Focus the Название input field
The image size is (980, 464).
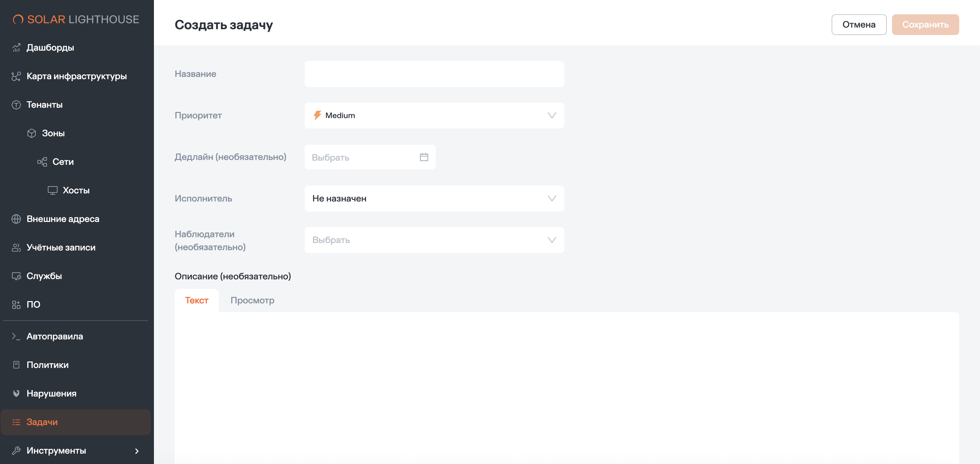pos(434,74)
